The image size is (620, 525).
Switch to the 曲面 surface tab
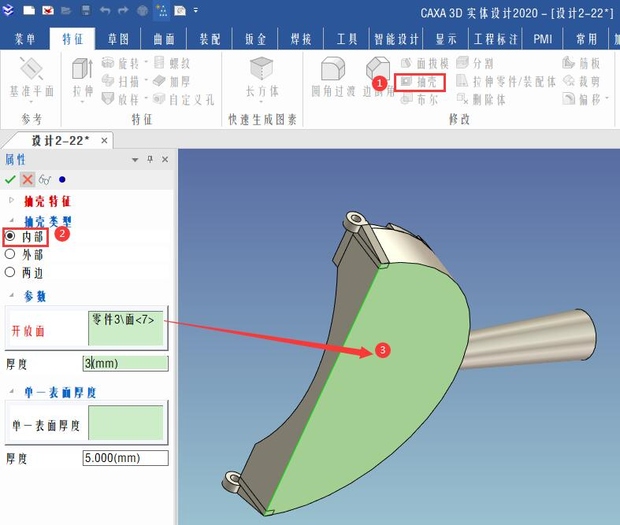[x=164, y=39]
